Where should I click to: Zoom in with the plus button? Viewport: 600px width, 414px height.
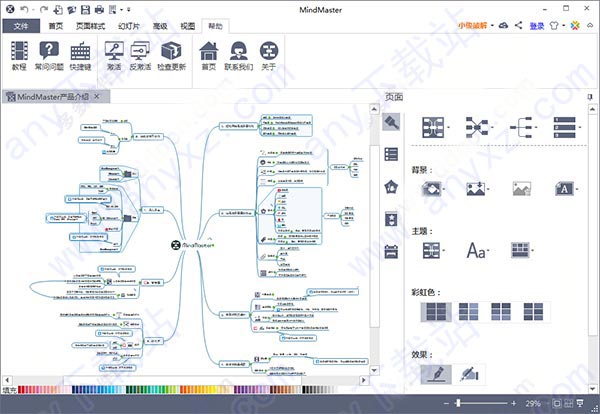tap(514, 403)
